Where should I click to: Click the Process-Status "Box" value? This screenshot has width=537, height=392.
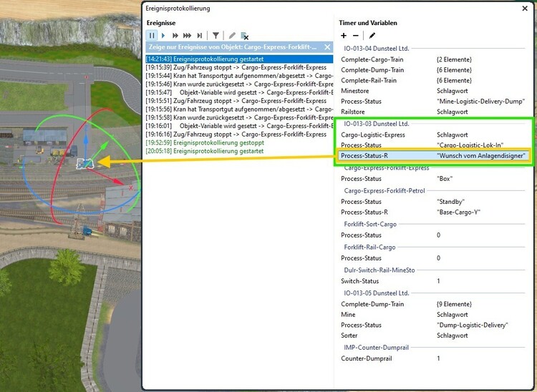tap(445, 179)
